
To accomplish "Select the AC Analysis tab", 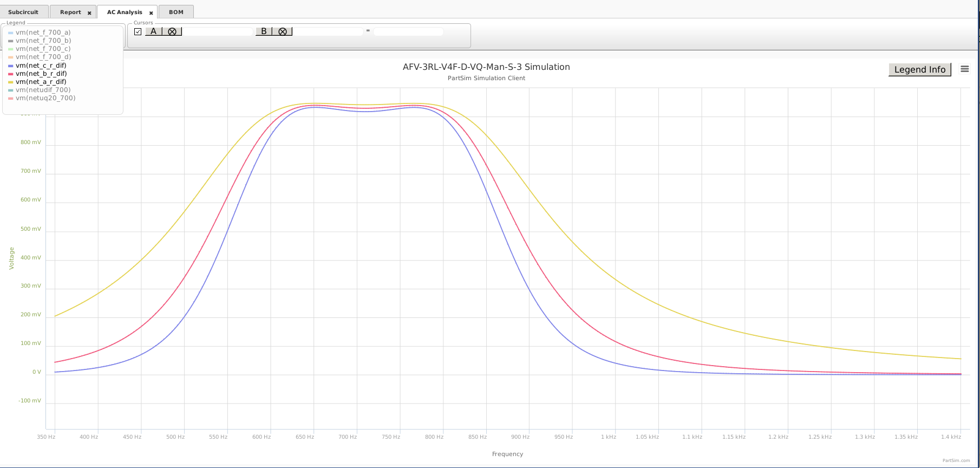I will coord(125,12).
